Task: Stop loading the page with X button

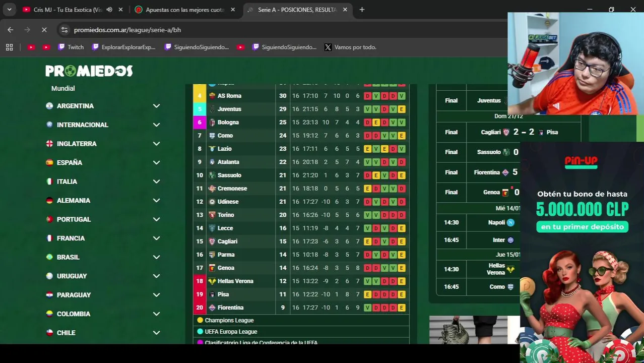Action: coord(44,30)
